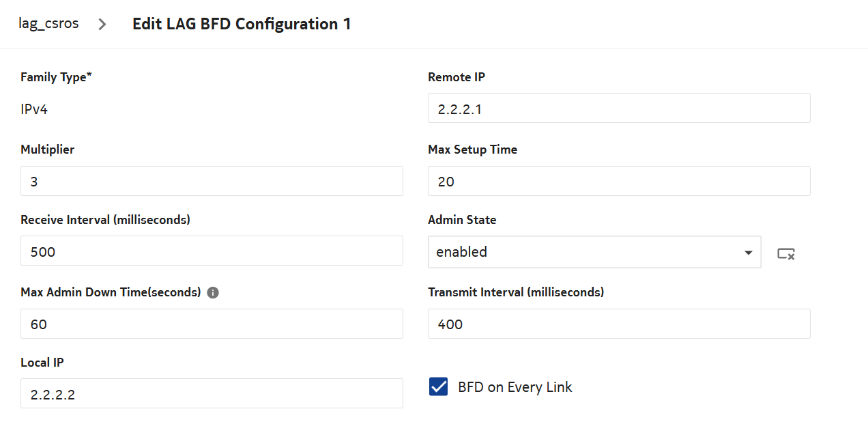
Task: Click the Edit LAG BFD Configuration 1 title
Action: 242,24
